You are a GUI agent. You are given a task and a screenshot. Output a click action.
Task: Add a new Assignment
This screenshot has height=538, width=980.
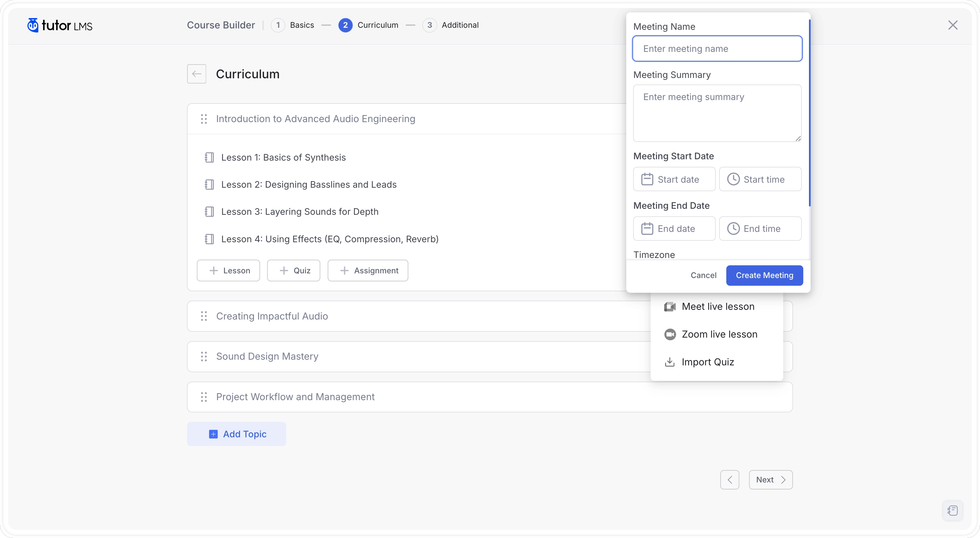click(x=368, y=270)
